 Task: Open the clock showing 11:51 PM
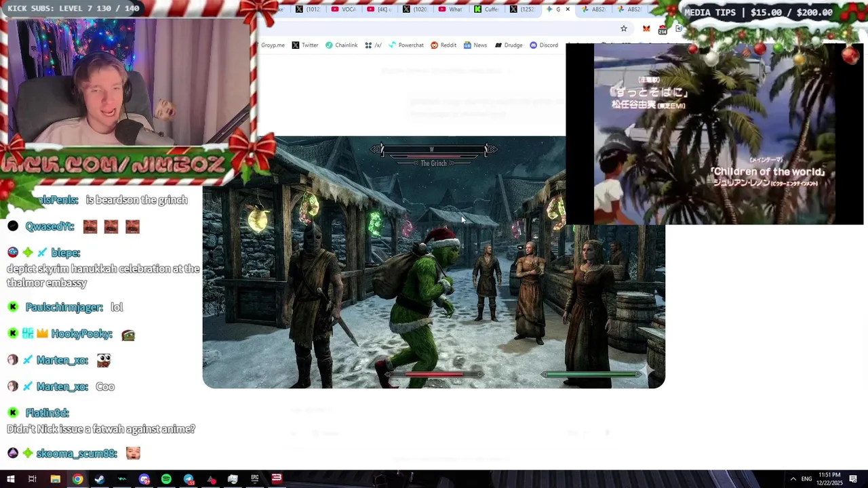coord(830,479)
